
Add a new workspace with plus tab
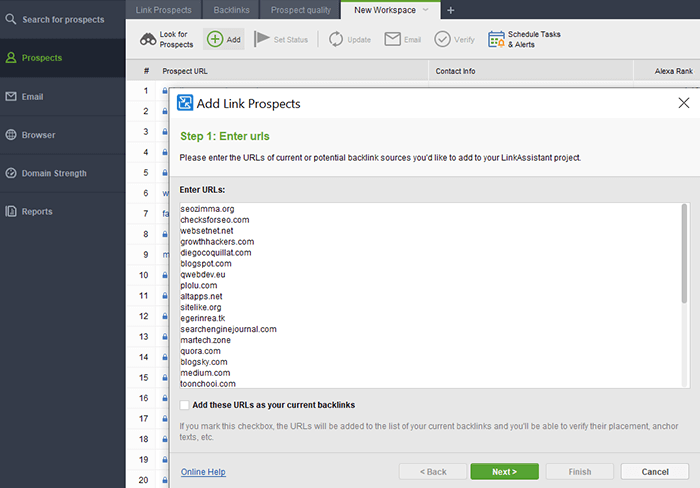pyautogui.click(x=450, y=10)
